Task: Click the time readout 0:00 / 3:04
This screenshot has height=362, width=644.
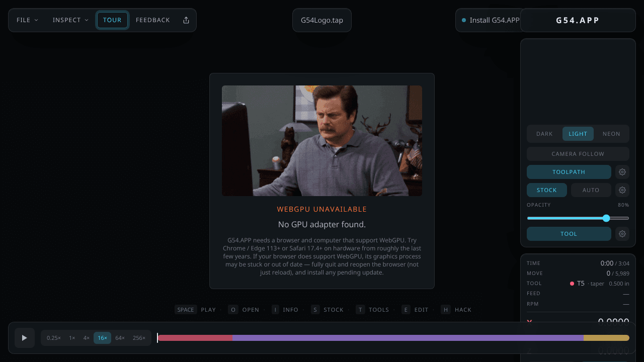Action: pos(615,263)
